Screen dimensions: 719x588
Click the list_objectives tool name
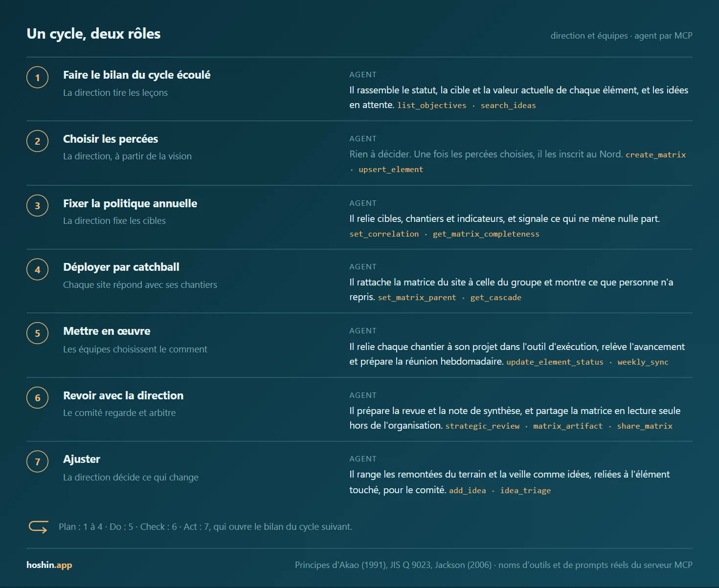coord(432,106)
